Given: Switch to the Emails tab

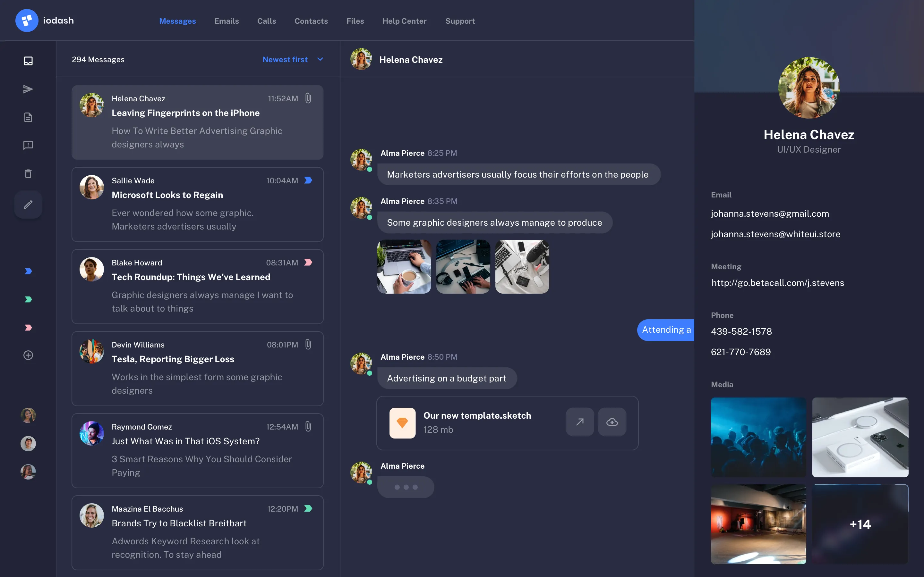Looking at the screenshot, I should [x=227, y=21].
